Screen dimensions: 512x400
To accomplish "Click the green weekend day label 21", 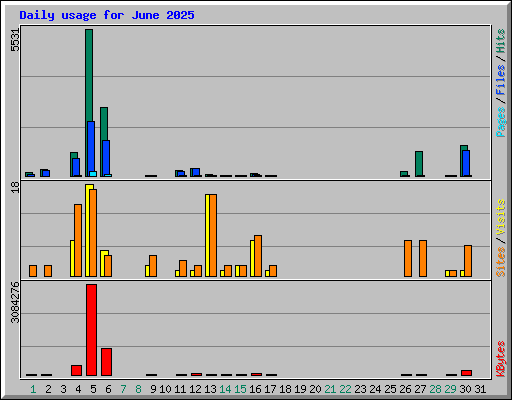I will click(x=330, y=389).
